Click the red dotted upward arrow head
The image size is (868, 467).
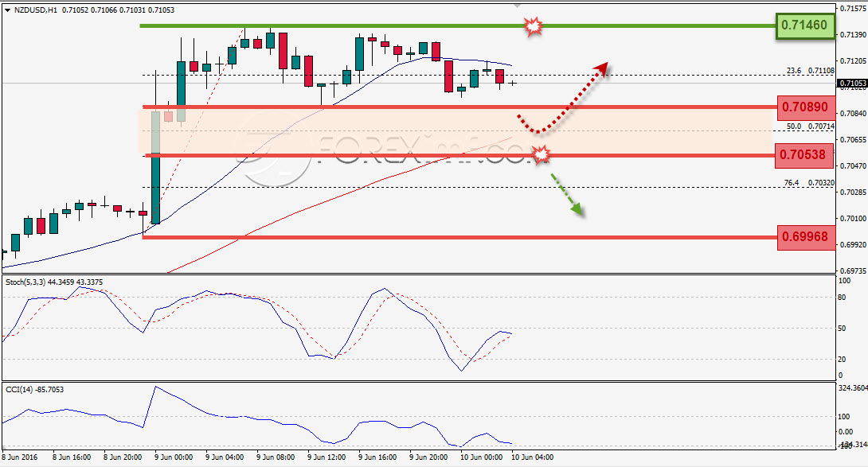600,68
